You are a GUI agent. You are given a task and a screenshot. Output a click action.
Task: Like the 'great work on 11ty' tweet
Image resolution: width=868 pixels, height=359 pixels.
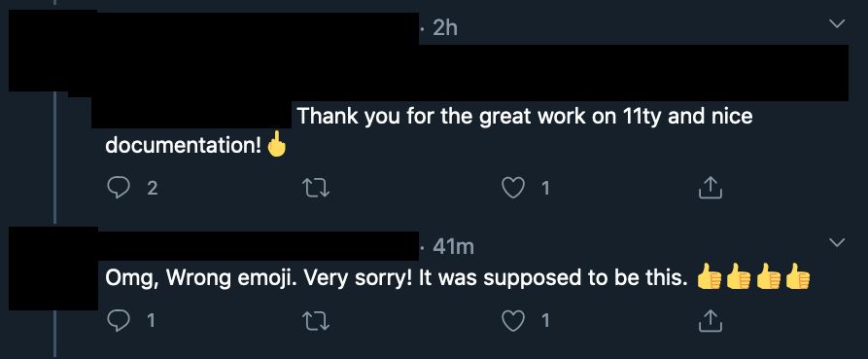click(513, 189)
